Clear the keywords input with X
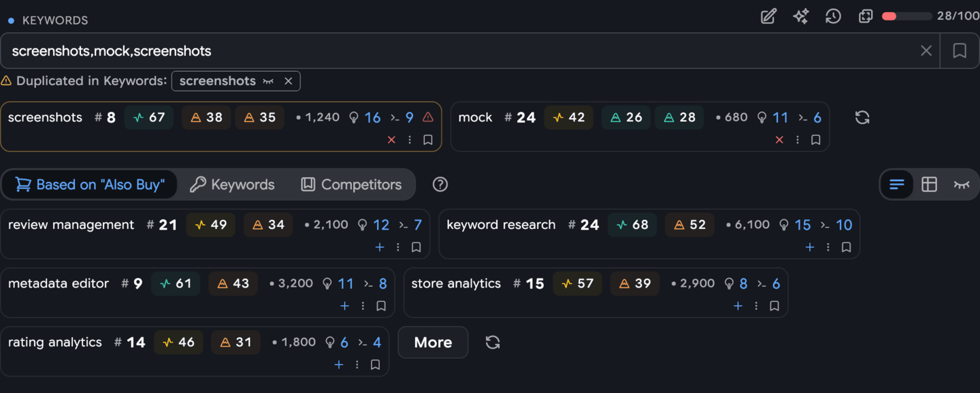Screen dimensions: 980x393 click(x=926, y=50)
